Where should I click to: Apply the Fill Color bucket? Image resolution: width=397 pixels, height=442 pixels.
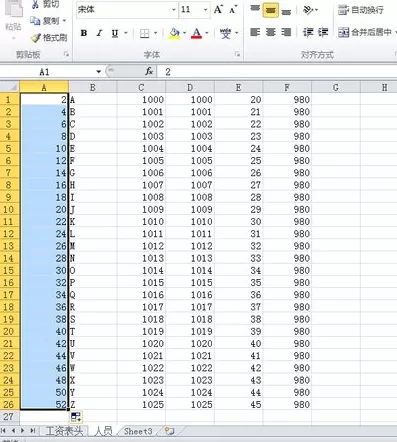tap(174, 33)
